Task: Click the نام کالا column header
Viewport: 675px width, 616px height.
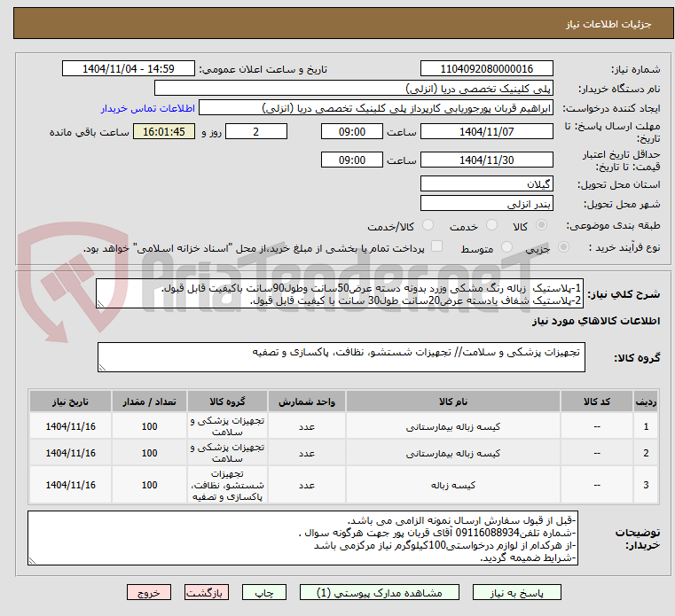Action: pos(453,402)
